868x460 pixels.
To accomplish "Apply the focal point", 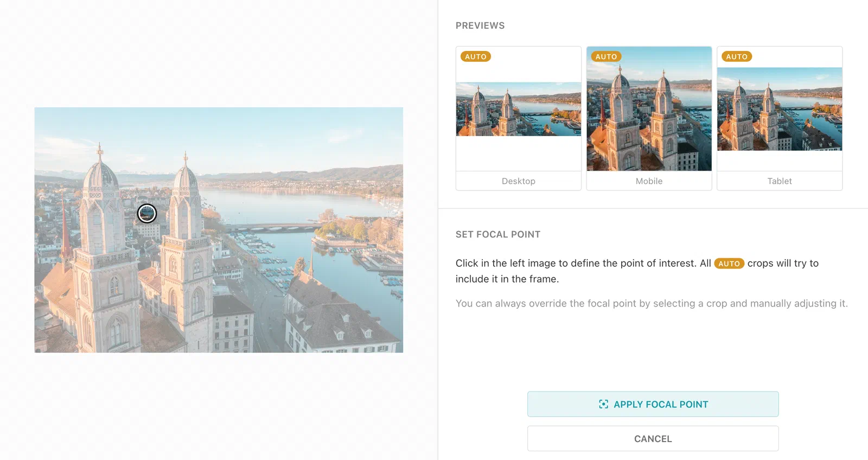I will pos(653,404).
